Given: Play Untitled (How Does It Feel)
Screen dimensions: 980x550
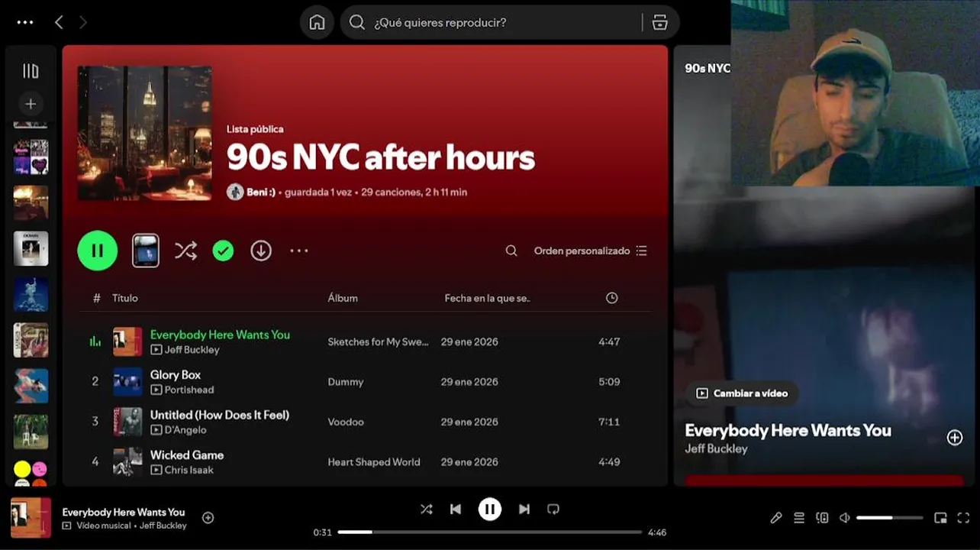Looking at the screenshot, I should tap(220, 415).
